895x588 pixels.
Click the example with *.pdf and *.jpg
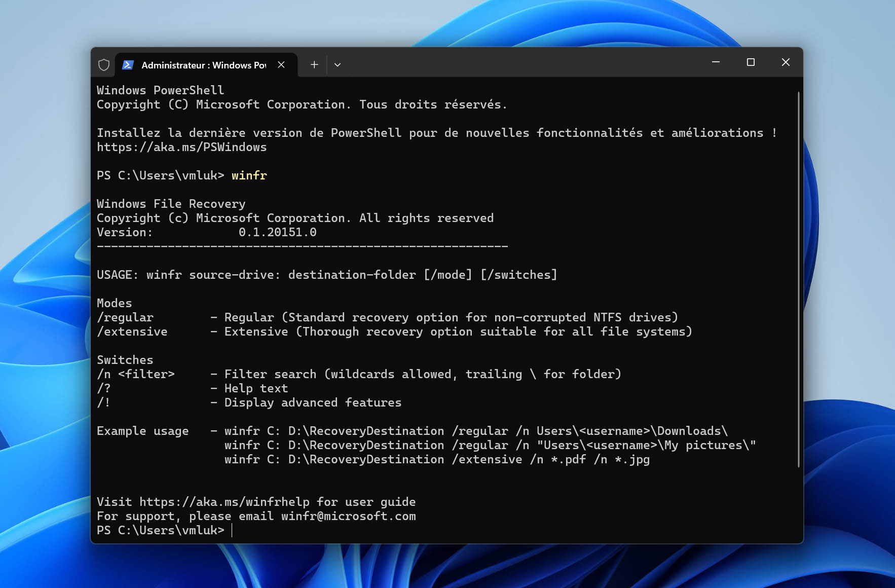coord(437,459)
